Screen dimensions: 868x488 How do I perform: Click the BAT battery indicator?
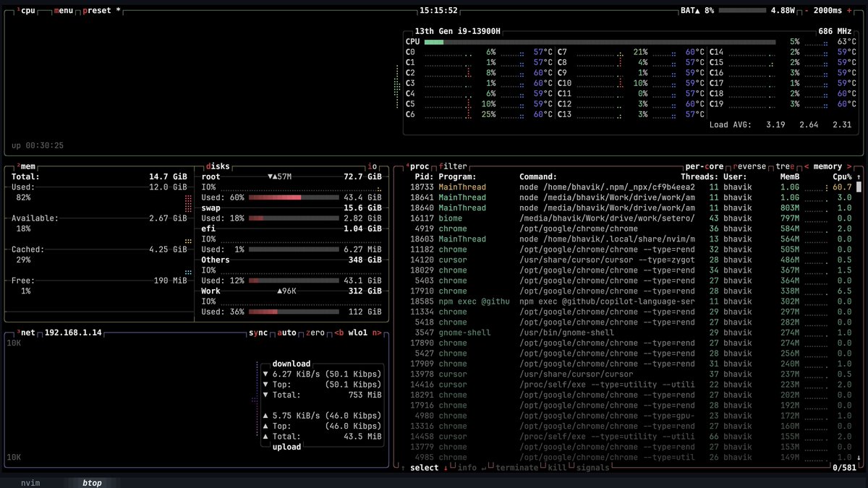(697, 11)
